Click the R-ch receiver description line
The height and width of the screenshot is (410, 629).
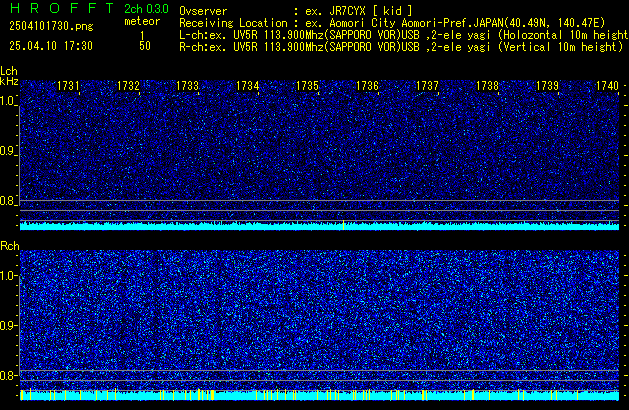click(x=401, y=47)
